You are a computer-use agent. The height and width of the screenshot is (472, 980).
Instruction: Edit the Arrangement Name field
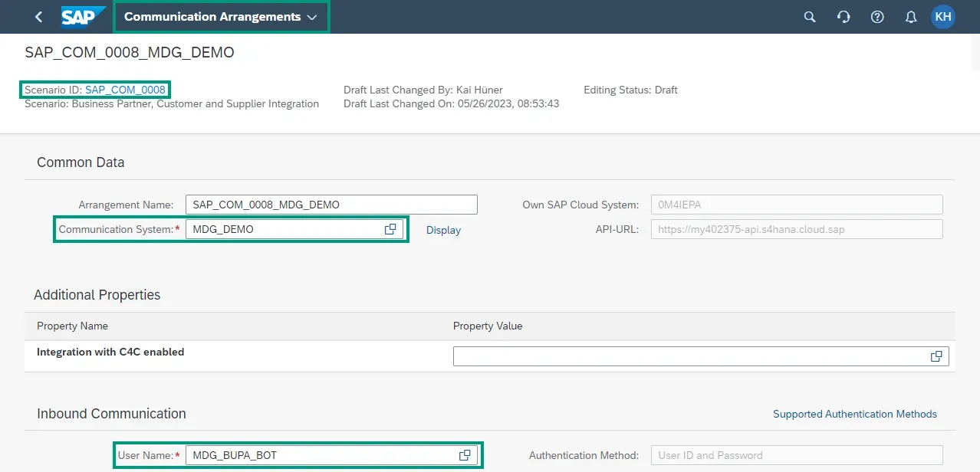[331, 205]
